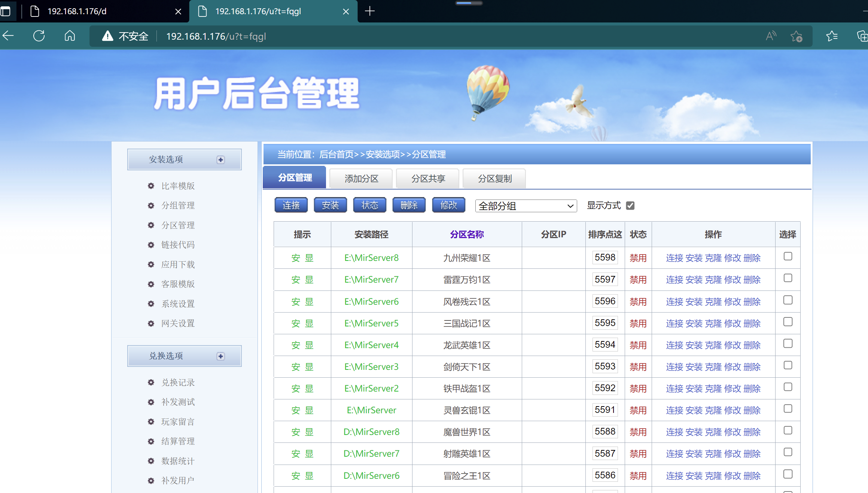Click the blue 安装 toolbar button
Image resolution: width=868 pixels, height=493 pixels.
(330, 205)
